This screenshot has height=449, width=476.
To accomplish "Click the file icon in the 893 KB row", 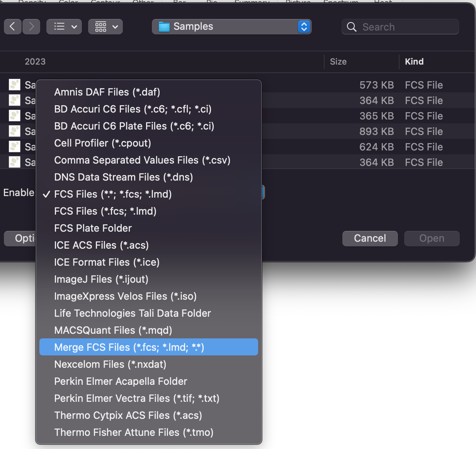I will tap(15, 131).
